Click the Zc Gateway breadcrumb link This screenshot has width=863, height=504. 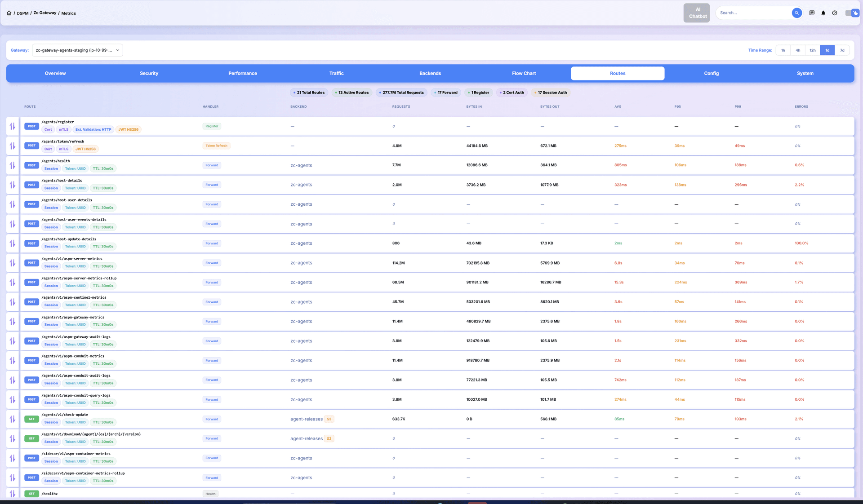[45, 13]
